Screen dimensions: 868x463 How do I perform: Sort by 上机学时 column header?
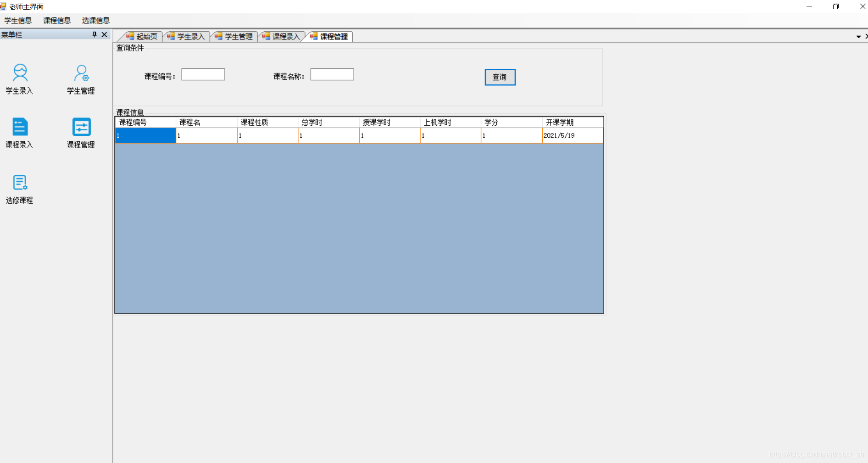[x=451, y=122]
